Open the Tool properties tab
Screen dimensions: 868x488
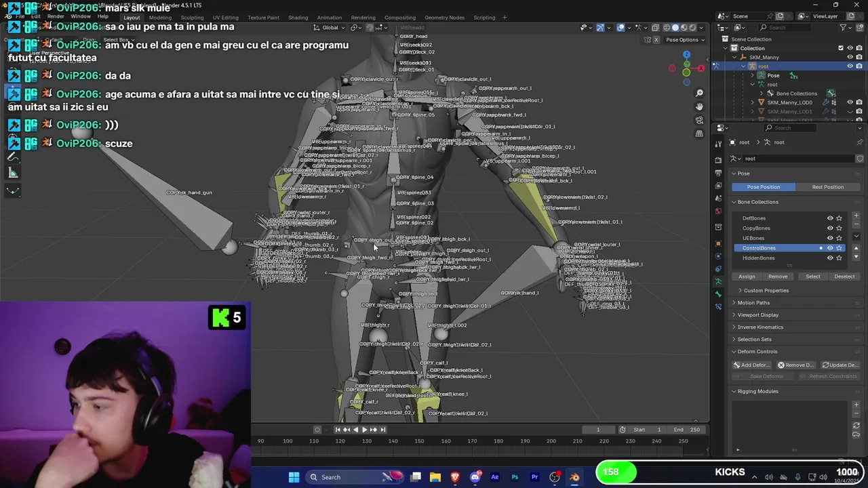[x=718, y=144]
